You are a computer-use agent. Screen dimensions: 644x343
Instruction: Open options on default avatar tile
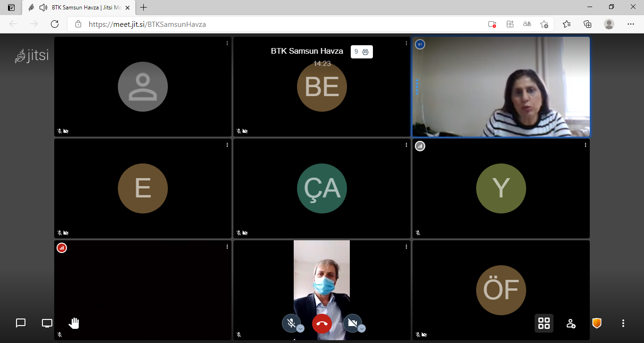227,43
